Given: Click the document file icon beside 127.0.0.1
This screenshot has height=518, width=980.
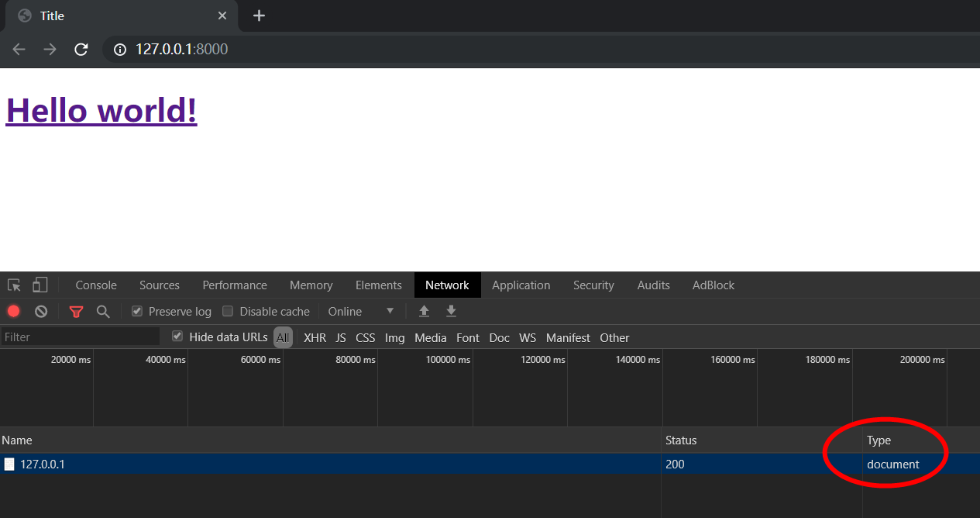Looking at the screenshot, I should pyautogui.click(x=9, y=464).
